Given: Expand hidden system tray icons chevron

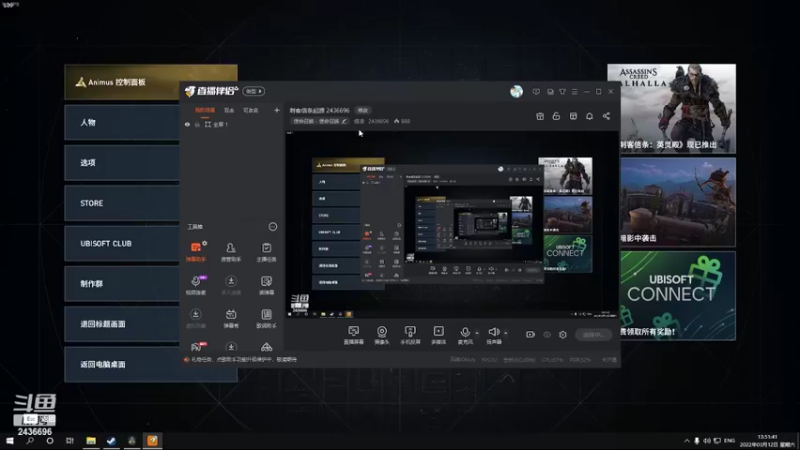Looking at the screenshot, I should [x=687, y=440].
